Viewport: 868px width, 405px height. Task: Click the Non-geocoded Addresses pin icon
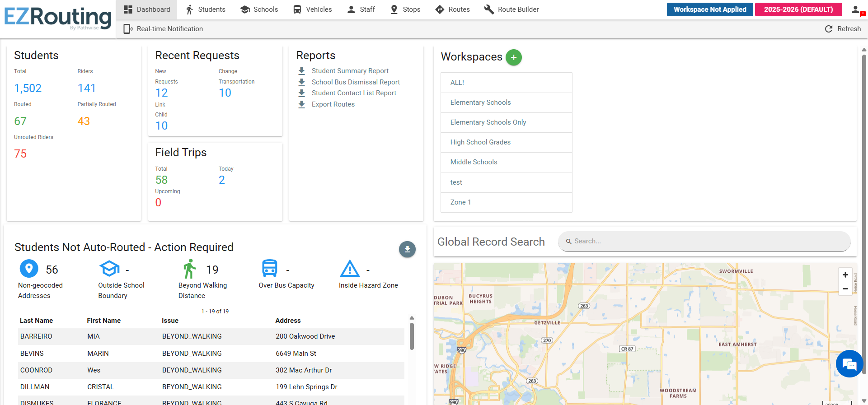[x=29, y=269]
